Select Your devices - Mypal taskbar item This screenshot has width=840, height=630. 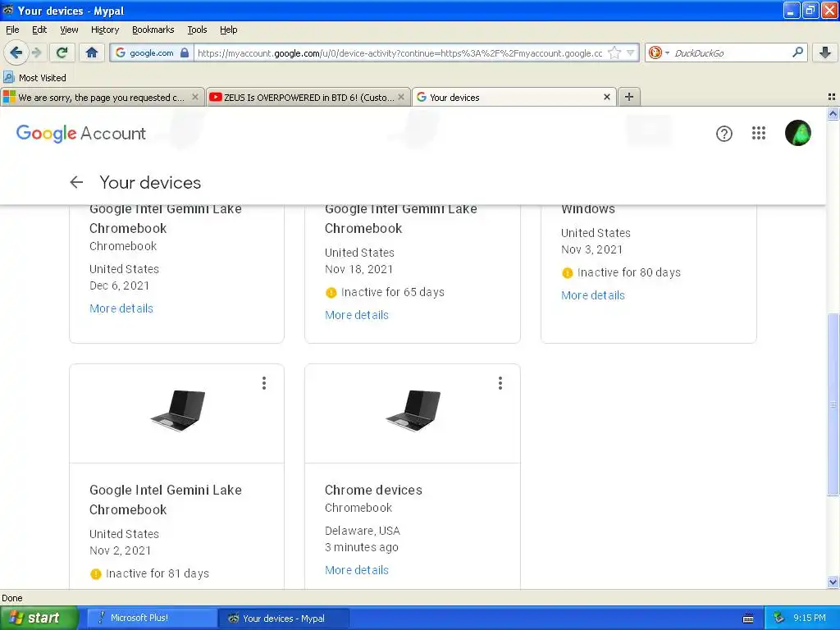coord(284,618)
